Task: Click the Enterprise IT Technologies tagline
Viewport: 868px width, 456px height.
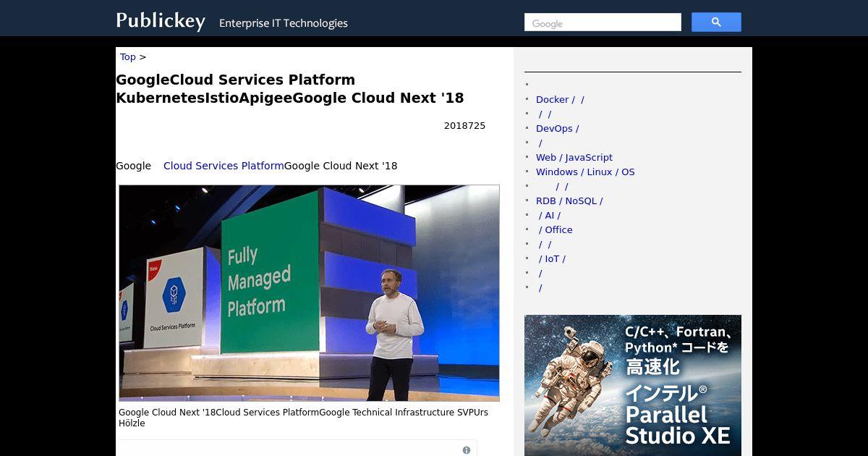Action: coord(284,23)
